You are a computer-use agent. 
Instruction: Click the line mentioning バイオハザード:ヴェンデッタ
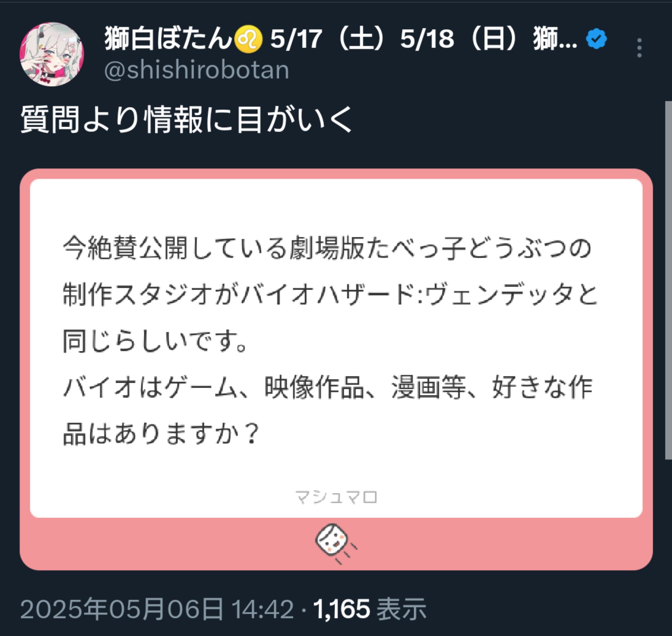pos(330,294)
